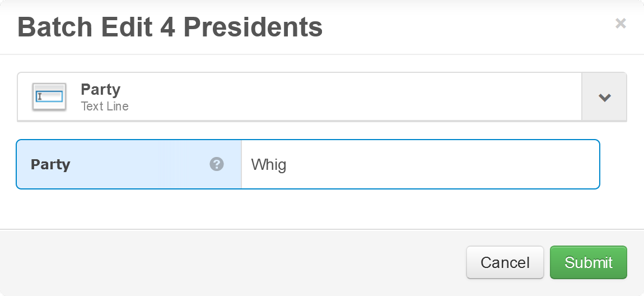Click empty space right of 'Whig' text
644x296 pixels.
(x=448, y=164)
